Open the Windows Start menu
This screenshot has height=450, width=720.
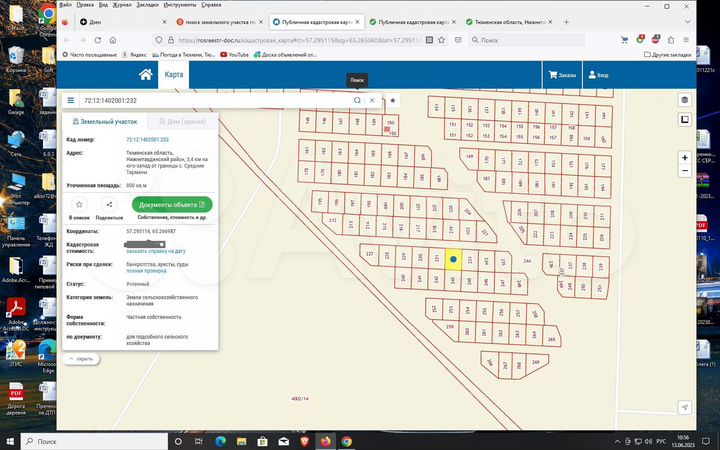tap(10, 441)
